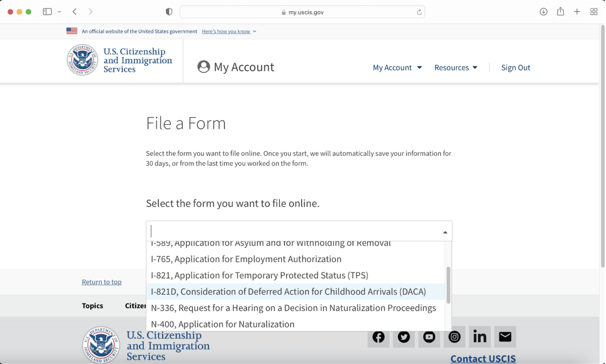This screenshot has width=606, height=364.
Task: Open the YouTube social icon
Action: pos(429,337)
